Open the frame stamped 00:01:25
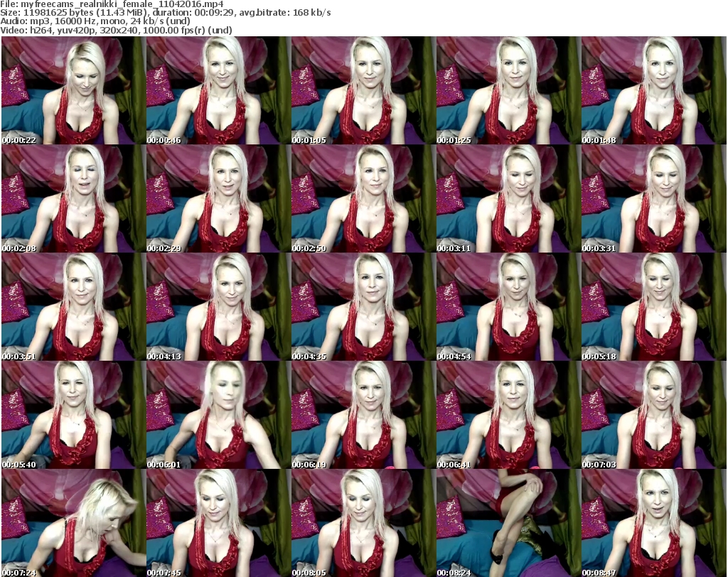Viewport: 728px width, 577px height. pyautogui.click(x=508, y=90)
